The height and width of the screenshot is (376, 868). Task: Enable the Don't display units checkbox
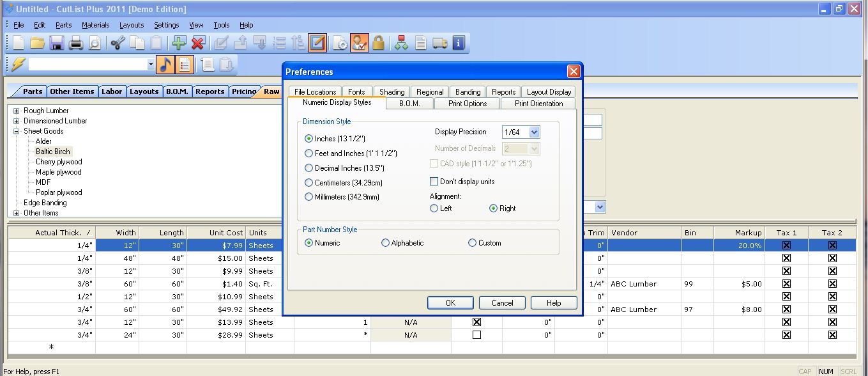[x=434, y=182]
